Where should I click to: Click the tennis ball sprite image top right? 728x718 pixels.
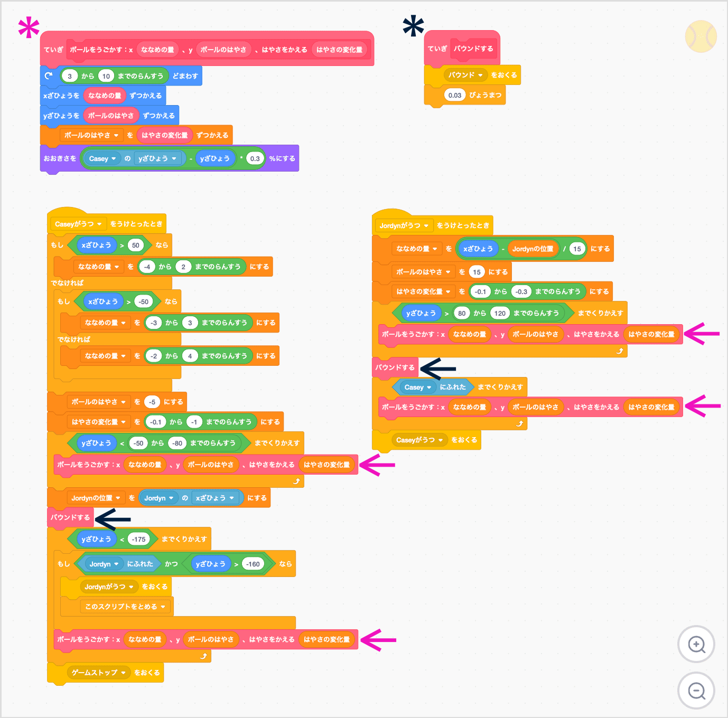click(701, 37)
